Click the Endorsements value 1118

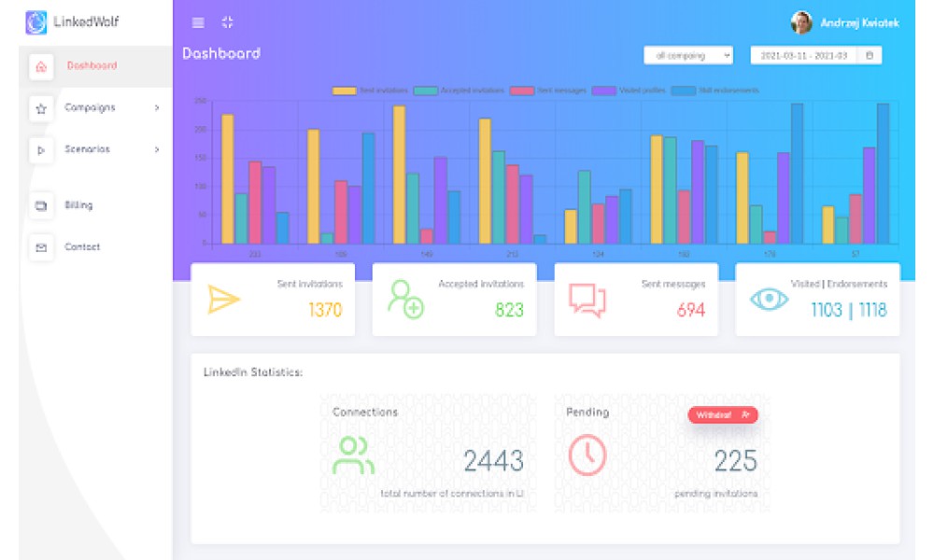pos(872,310)
